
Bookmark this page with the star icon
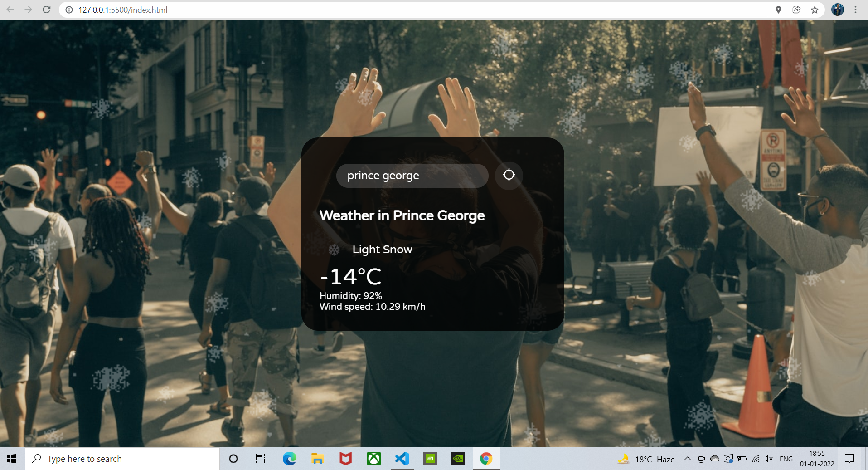(x=815, y=10)
